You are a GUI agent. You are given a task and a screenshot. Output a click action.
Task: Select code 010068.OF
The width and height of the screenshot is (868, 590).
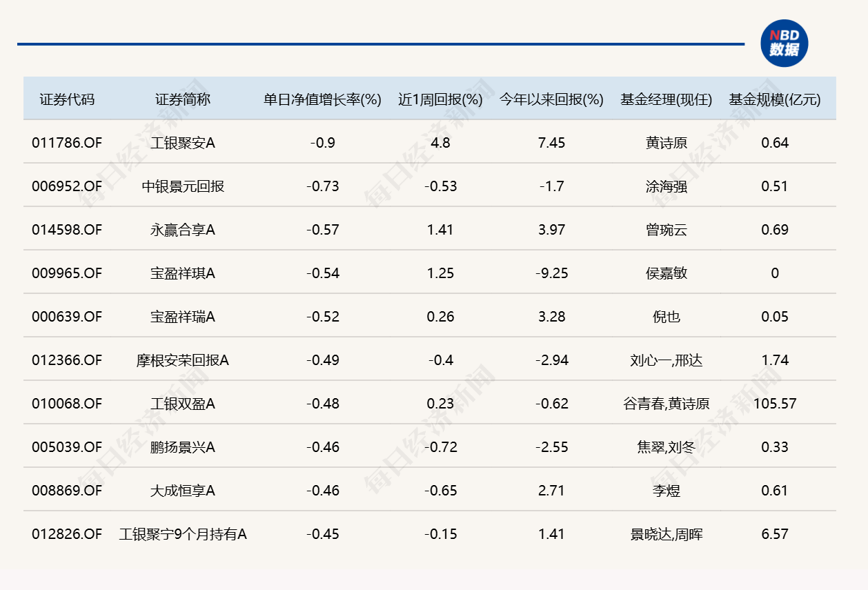67,404
